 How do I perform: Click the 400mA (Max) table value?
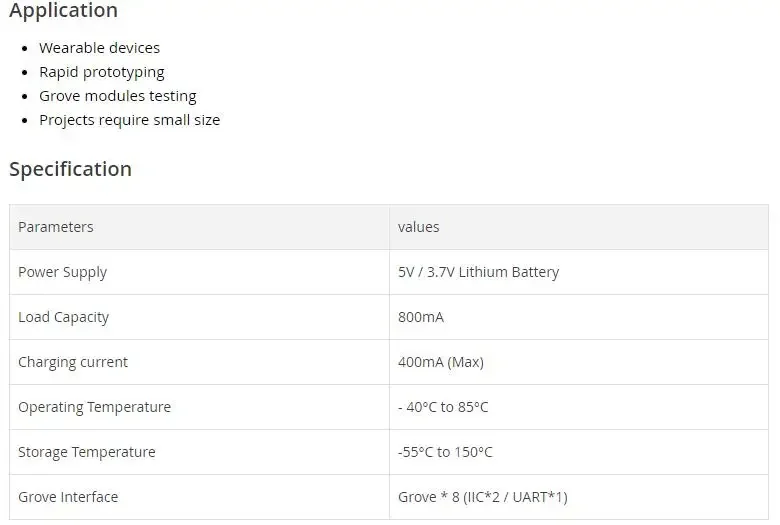coord(440,362)
